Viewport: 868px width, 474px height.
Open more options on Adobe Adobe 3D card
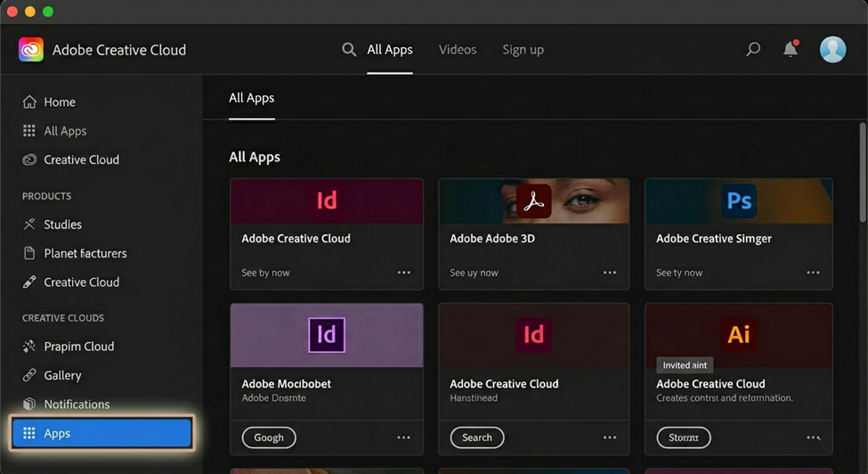point(610,273)
